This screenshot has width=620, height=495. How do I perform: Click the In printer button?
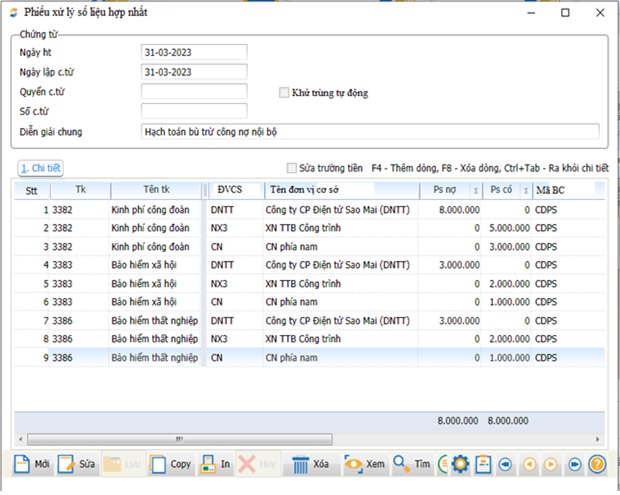click(x=216, y=464)
